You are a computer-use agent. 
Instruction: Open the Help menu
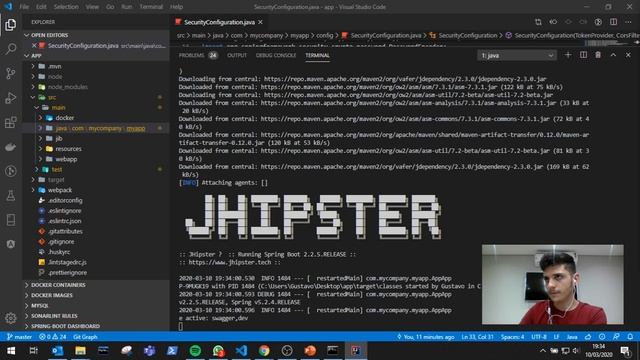[x=176, y=7]
